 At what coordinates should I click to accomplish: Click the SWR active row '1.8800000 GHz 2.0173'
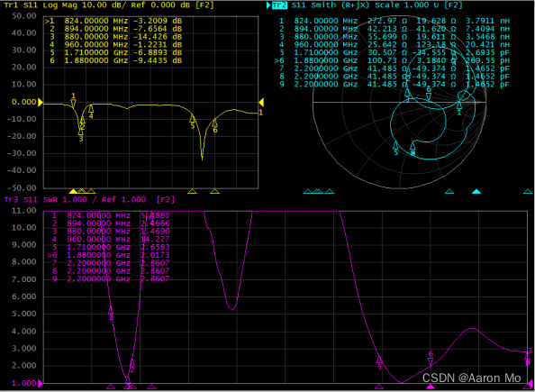click(x=108, y=255)
